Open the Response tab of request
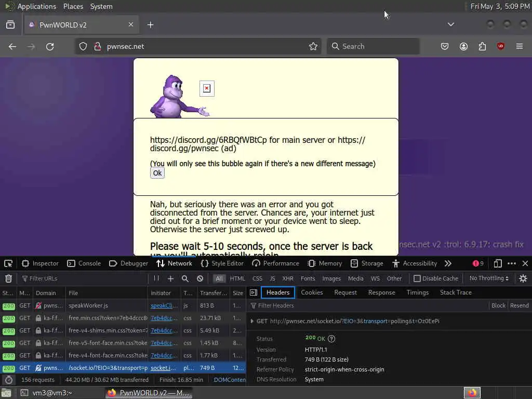This screenshot has width=532, height=399. [x=381, y=292]
